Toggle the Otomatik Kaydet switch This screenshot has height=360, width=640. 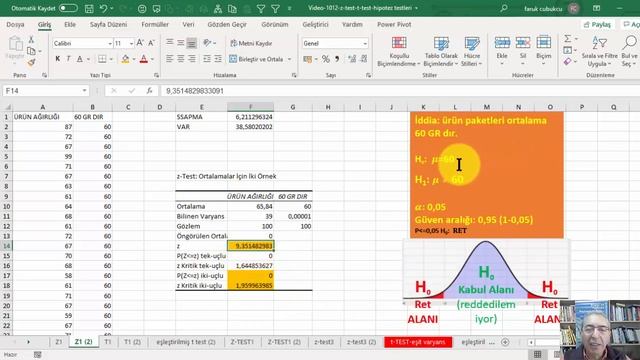pos(68,8)
